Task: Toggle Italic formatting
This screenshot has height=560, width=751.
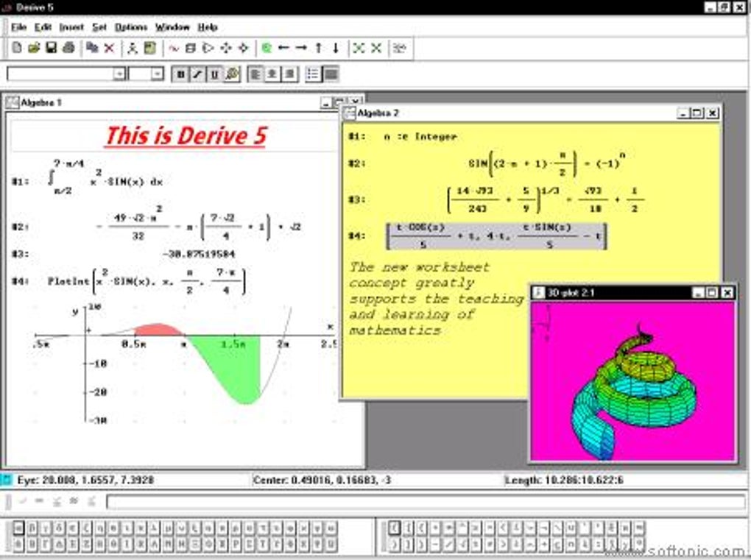Action: (198, 74)
